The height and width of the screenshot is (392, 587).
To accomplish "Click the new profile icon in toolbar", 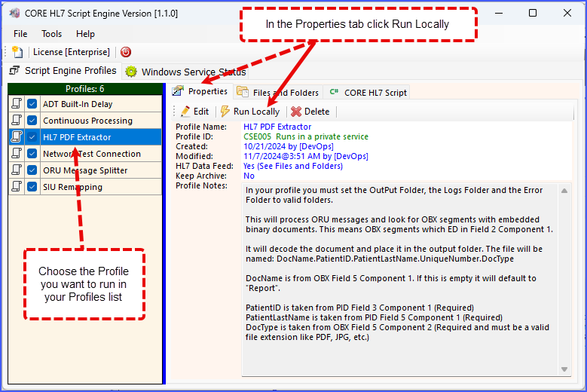I will (x=17, y=52).
